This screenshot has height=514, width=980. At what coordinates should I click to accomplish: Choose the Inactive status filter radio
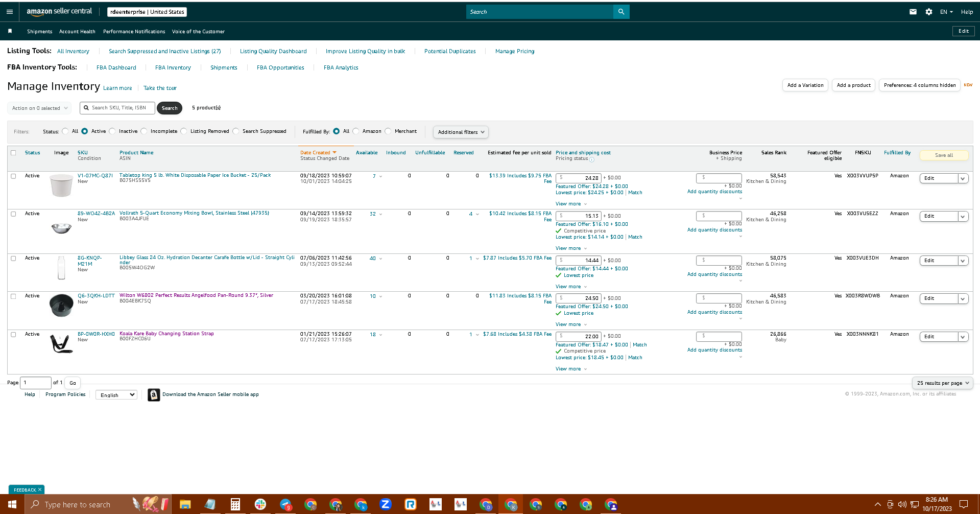tap(112, 131)
